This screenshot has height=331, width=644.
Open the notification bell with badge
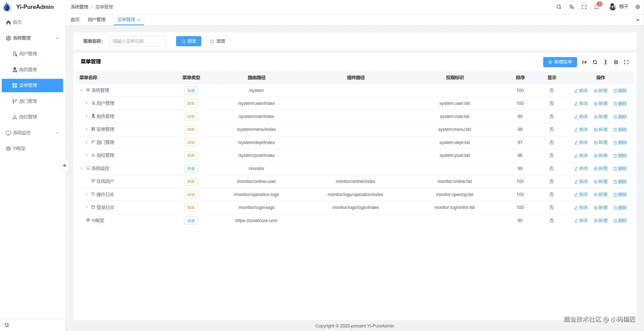tap(597, 7)
